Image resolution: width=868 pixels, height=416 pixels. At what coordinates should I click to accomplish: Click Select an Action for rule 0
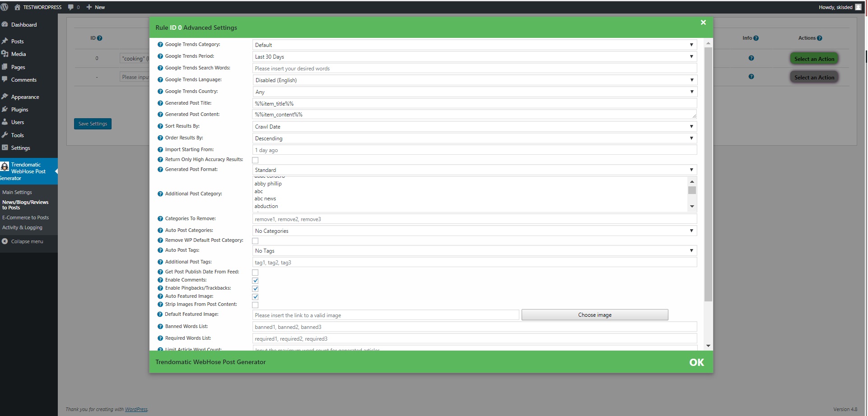[814, 59]
